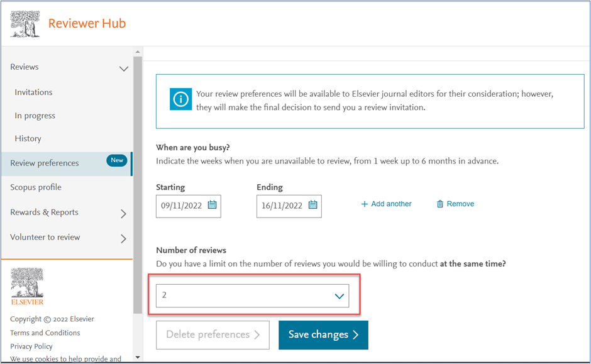591x364 pixels.
Task: Click Delete preferences button
Action: tap(213, 335)
